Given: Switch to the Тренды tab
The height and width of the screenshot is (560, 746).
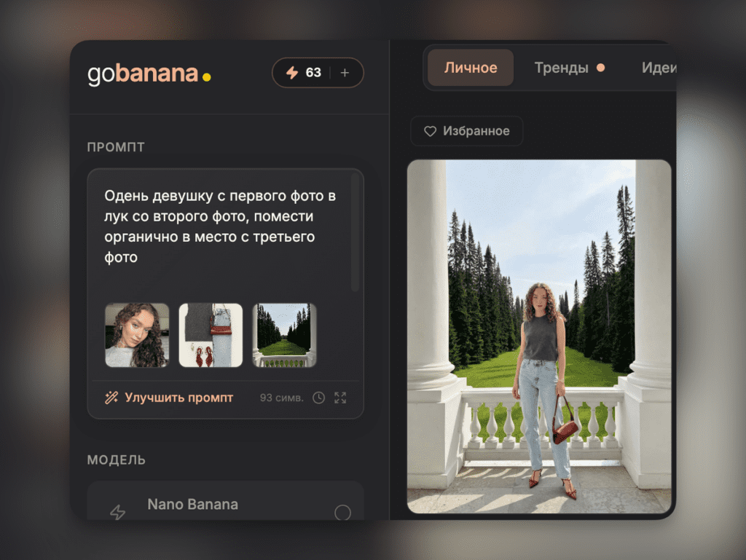Looking at the screenshot, I should tap(561, 68).
